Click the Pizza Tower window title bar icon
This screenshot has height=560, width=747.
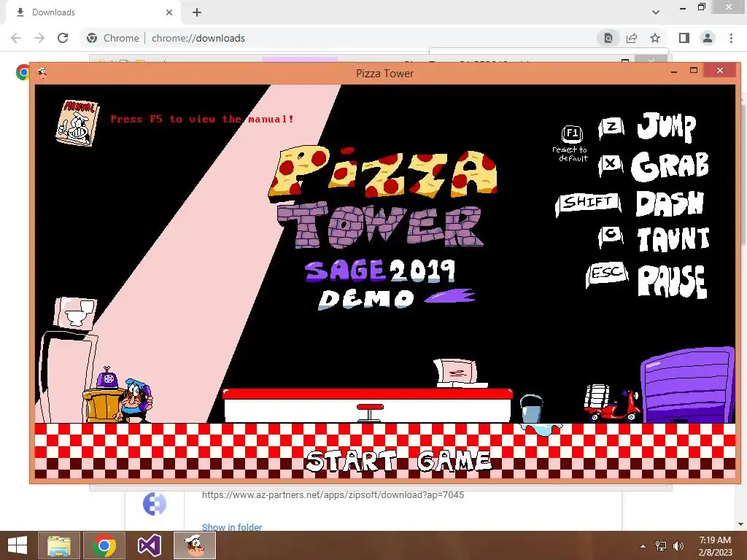(42, 73)
